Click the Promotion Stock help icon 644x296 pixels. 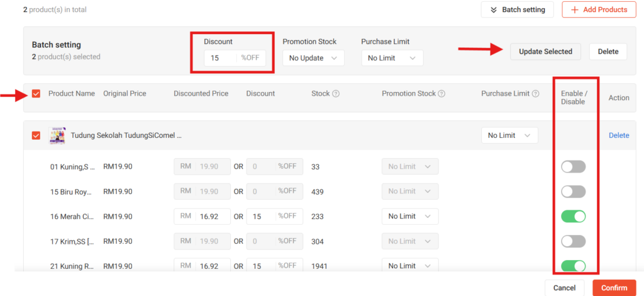(441, 94)
